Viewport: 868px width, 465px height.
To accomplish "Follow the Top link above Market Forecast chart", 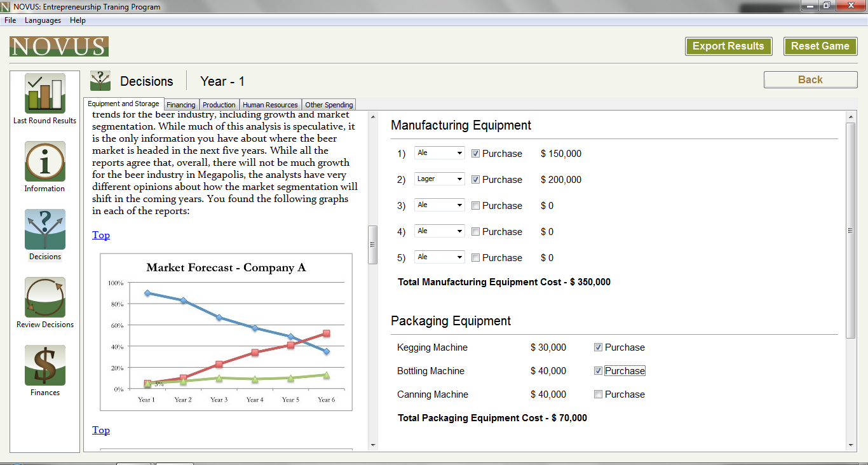I will click(x=101, y=235).
